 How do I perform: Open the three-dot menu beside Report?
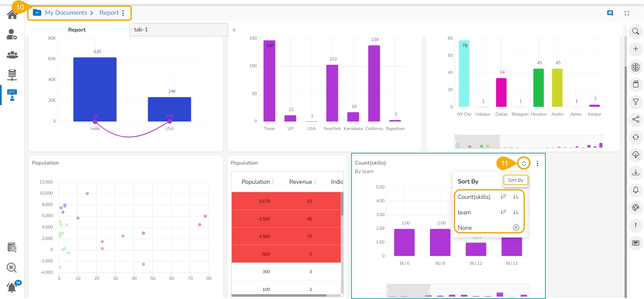pos(123,13)
